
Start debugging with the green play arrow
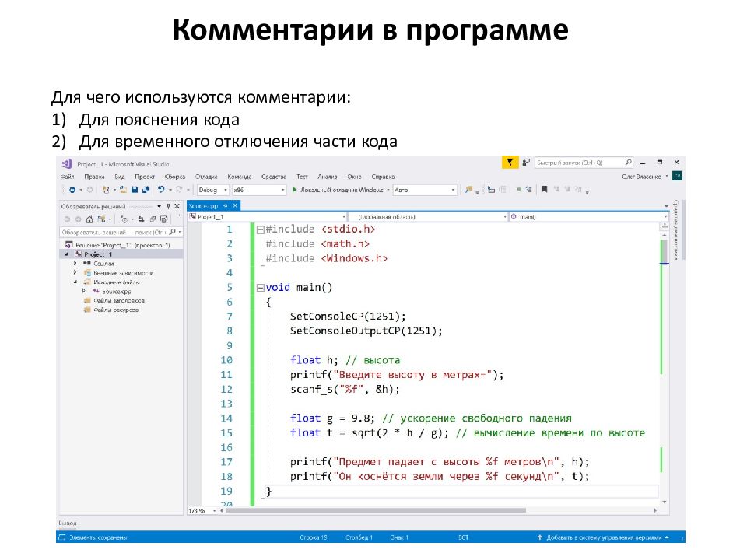(x=294, y=190)
